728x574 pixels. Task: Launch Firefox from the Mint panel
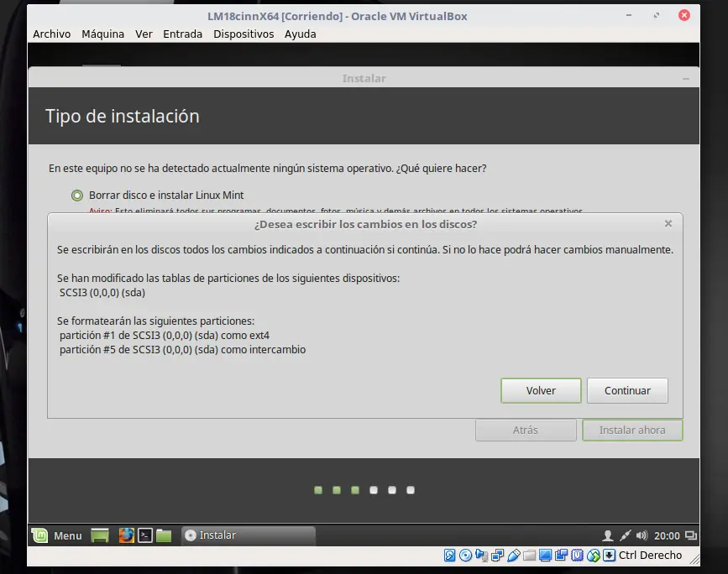126,535
